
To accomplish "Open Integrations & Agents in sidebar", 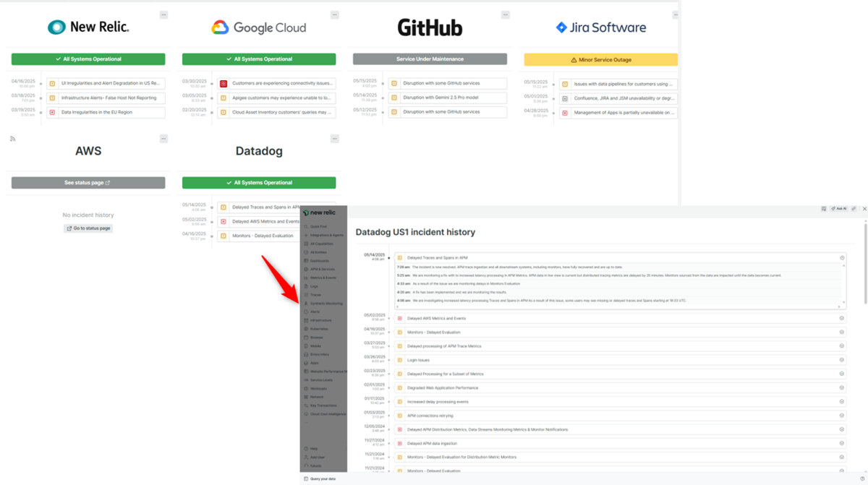I will (323, 235).
